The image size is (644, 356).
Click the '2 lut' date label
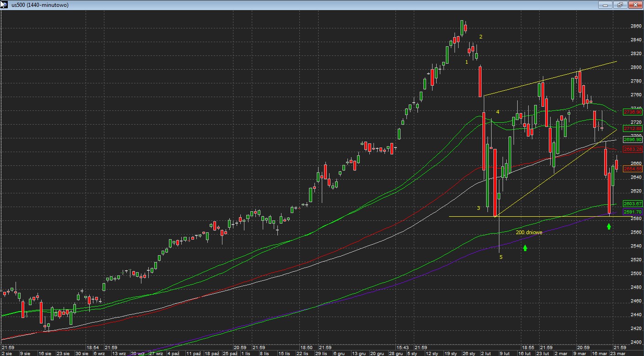click(x=487, y=353)
